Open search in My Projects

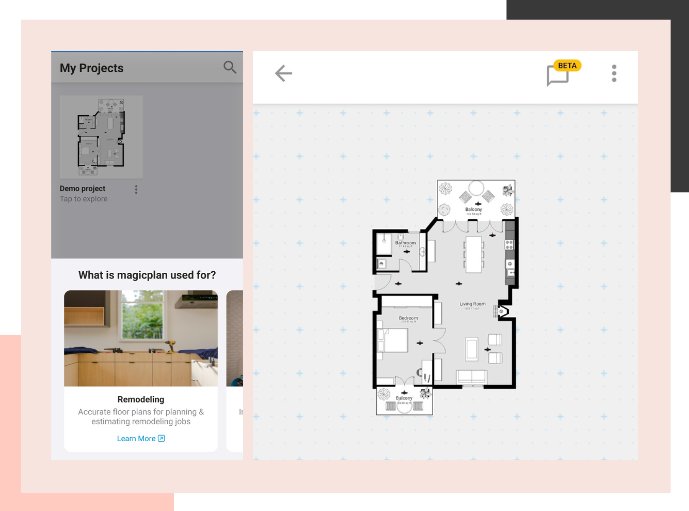point(230,67)
